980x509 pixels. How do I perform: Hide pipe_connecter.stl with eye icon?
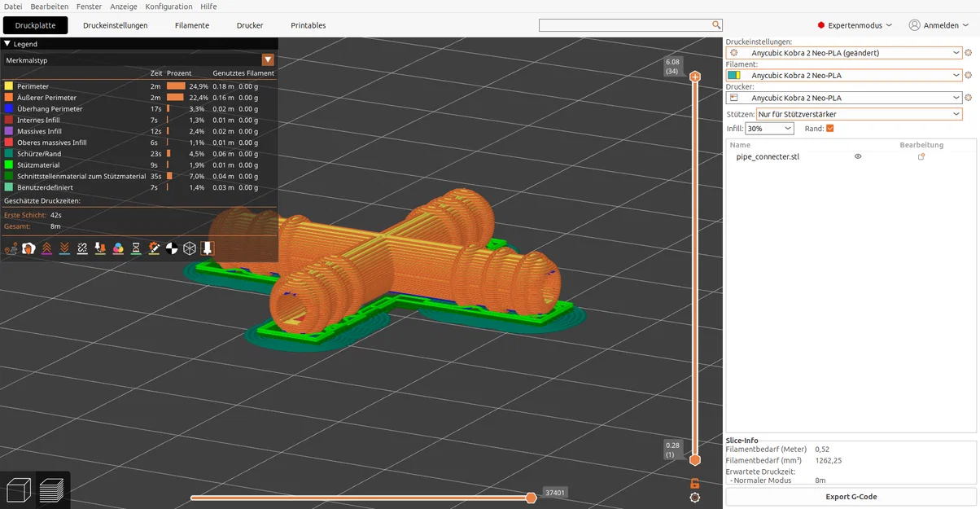tap(858, 156)
